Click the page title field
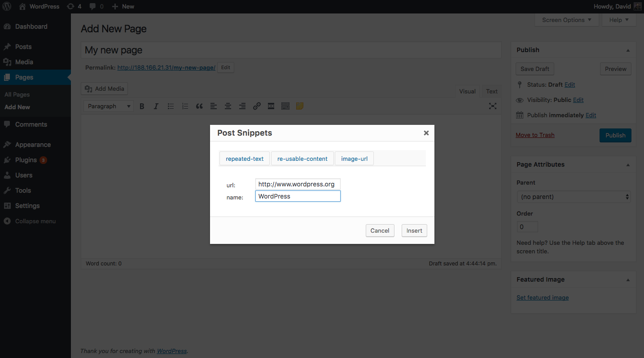644x358 pixels. coord(291,50)
